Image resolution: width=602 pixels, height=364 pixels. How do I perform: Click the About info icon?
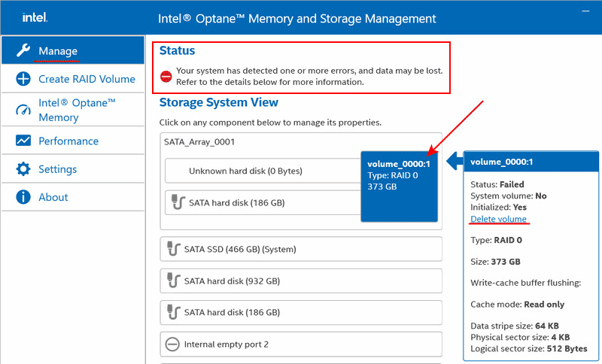tap(23, 197)
